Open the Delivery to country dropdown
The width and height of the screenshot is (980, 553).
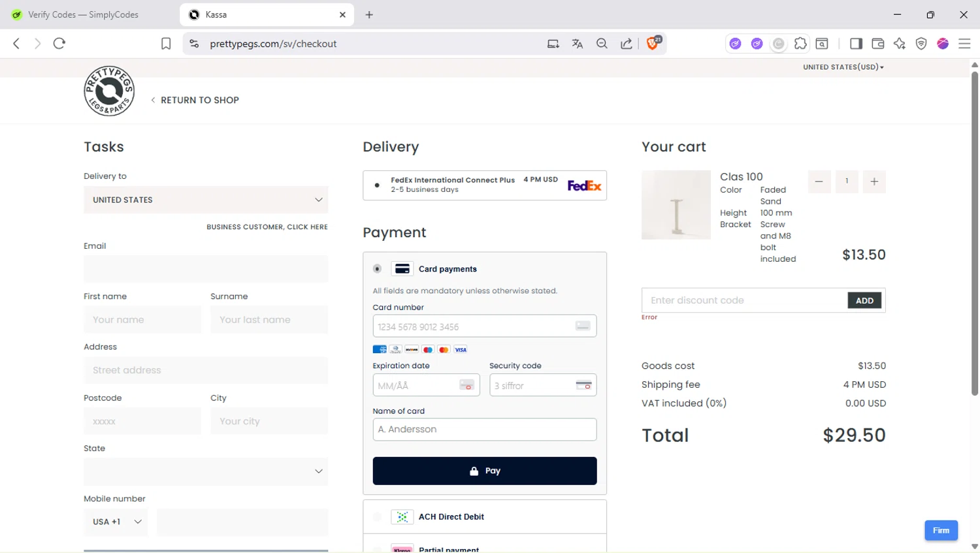point(206,200)
